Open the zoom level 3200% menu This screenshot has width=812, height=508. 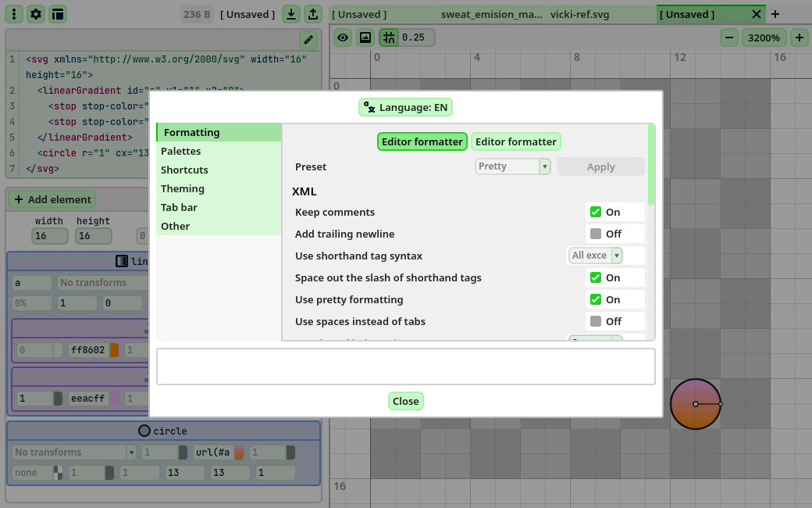[x=764, y=38]
